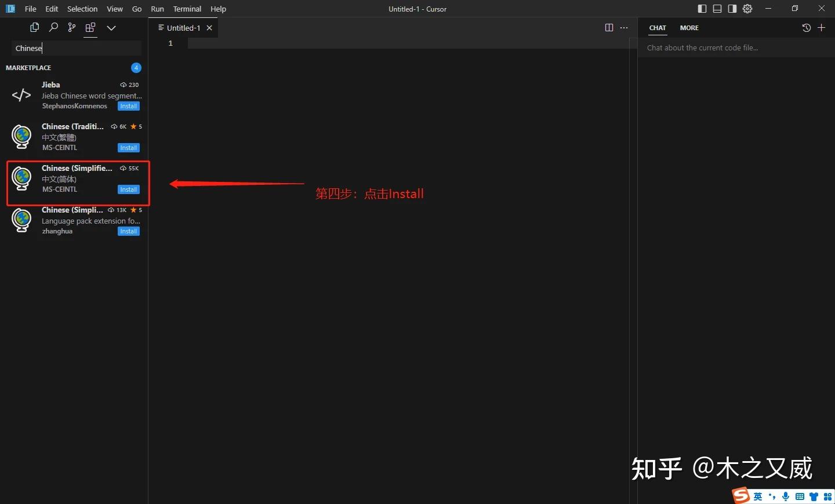The width and height of the screenshot is (835, 504).
Task: Click the Cursor app logo icon
Action: coord(10,9)
